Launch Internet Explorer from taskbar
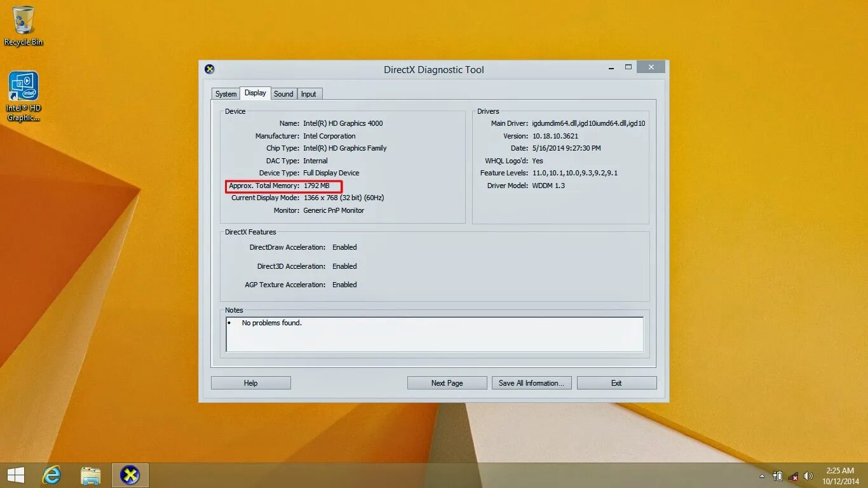 point(51,475)
